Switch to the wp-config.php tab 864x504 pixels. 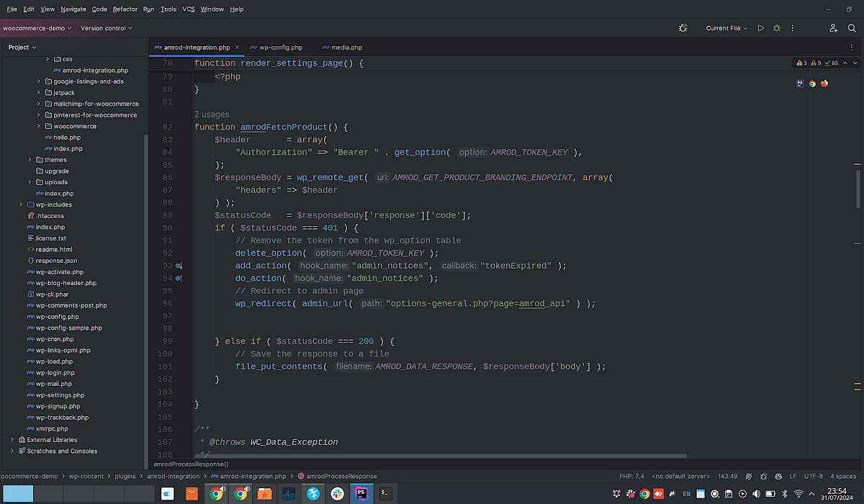tap(276, 47)
